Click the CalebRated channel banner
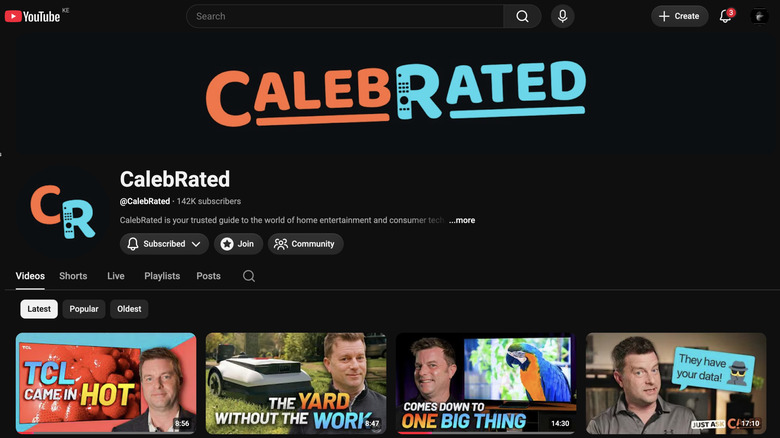The image size is (780, 438). (x=395, y=94)
